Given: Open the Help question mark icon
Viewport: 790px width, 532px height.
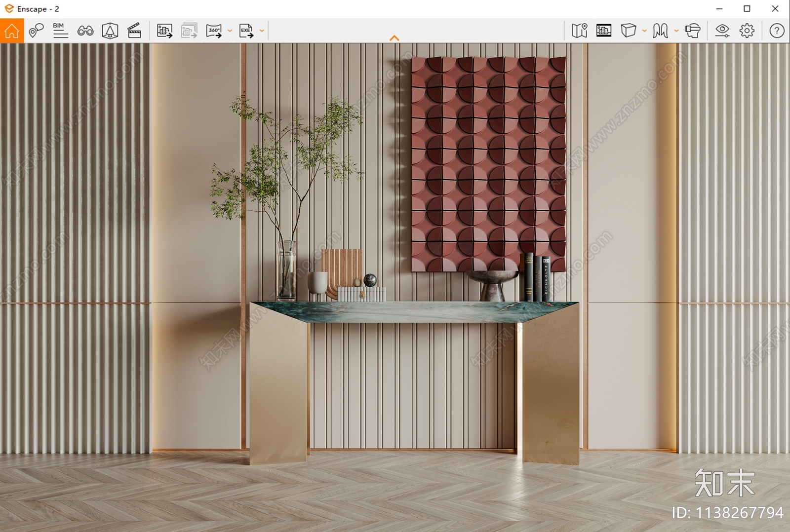Looking at the screenshot, I should pos(777,31).
